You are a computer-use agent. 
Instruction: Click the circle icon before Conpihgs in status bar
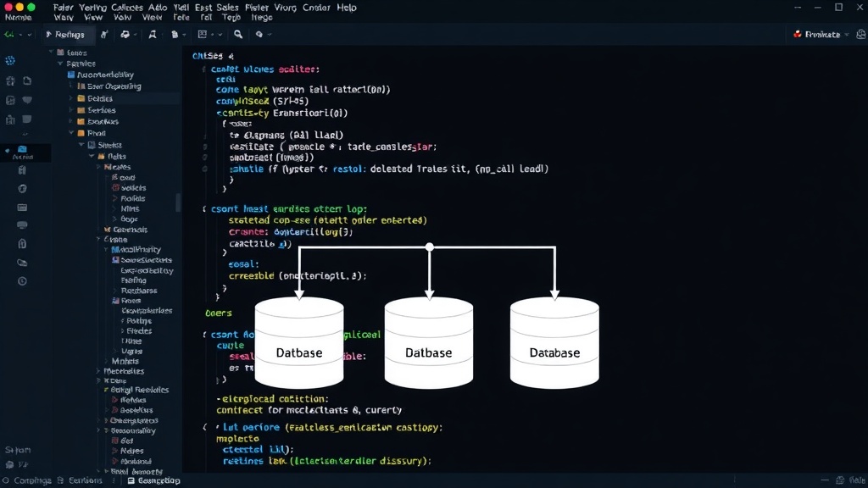6,480
